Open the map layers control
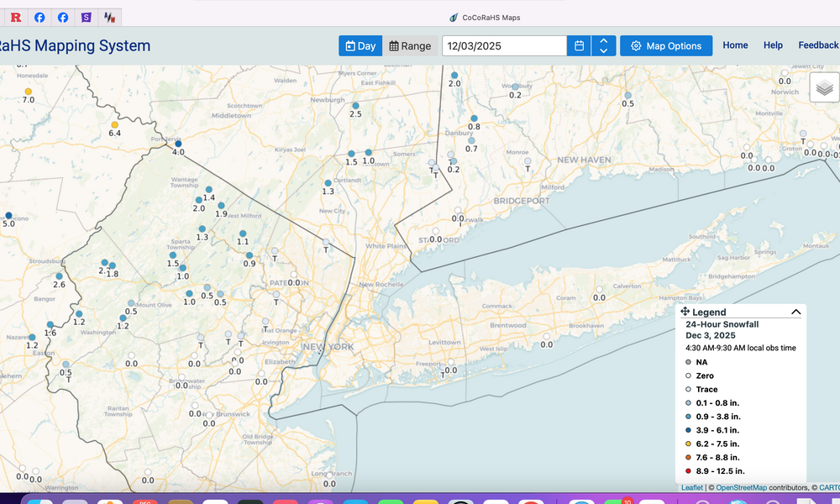The width and height of the screenshot is (840, 504). coord(824,87)
